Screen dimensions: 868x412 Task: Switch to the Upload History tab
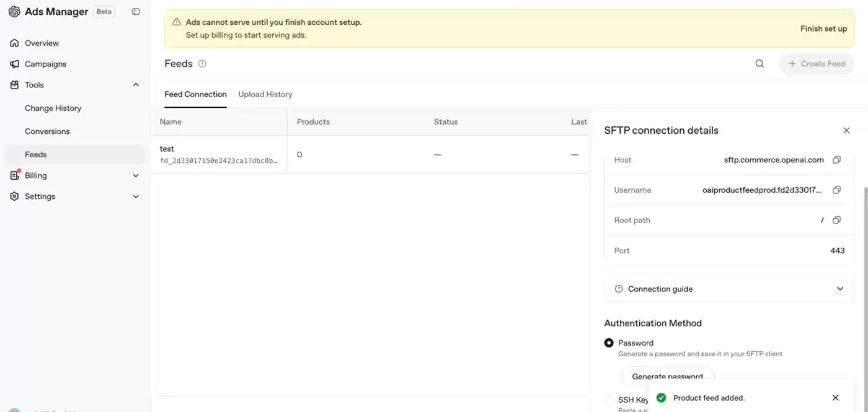(265, 95)
